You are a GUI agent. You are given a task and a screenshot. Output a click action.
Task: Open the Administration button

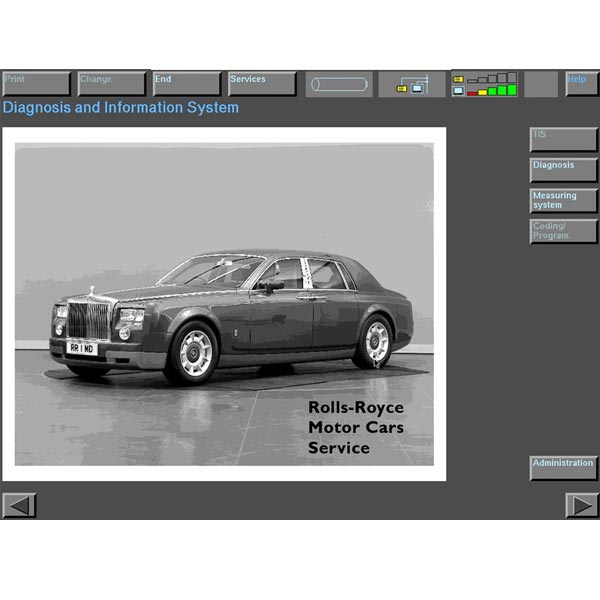pos(563,468)
